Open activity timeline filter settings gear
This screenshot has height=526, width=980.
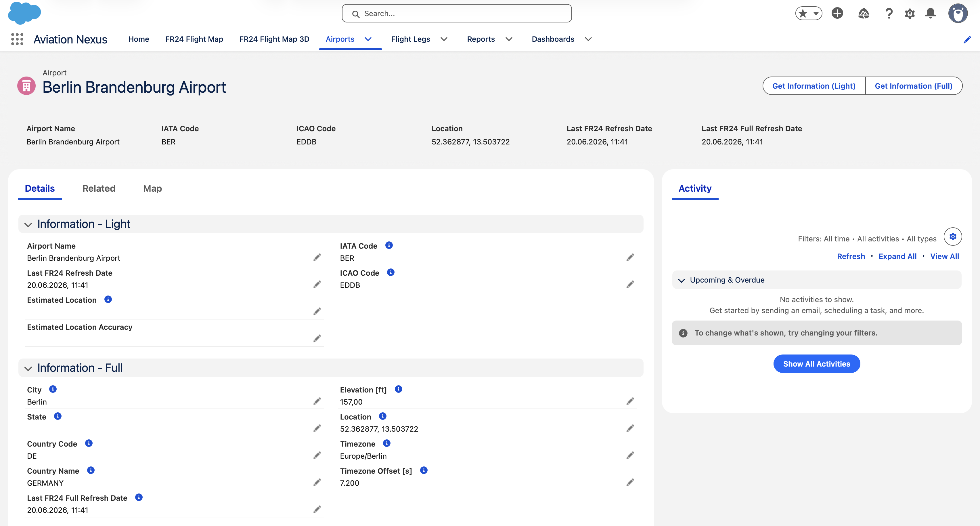pos(953,237)
